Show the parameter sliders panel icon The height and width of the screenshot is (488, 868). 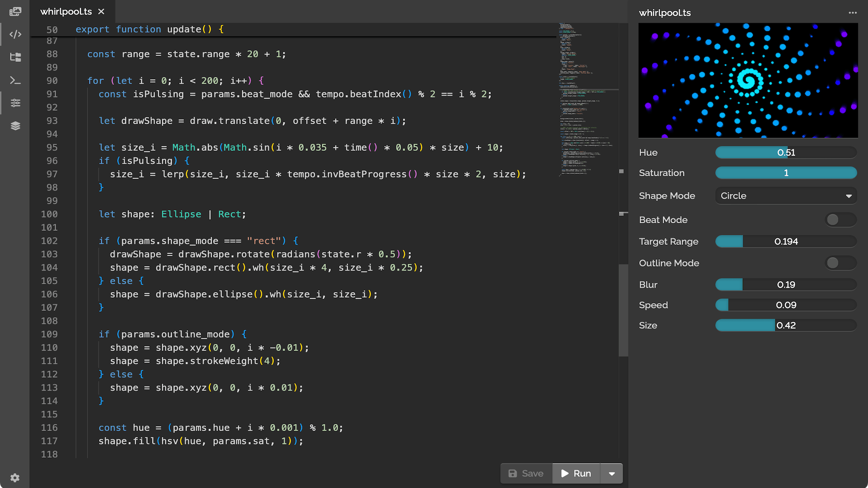click(15, 103)
